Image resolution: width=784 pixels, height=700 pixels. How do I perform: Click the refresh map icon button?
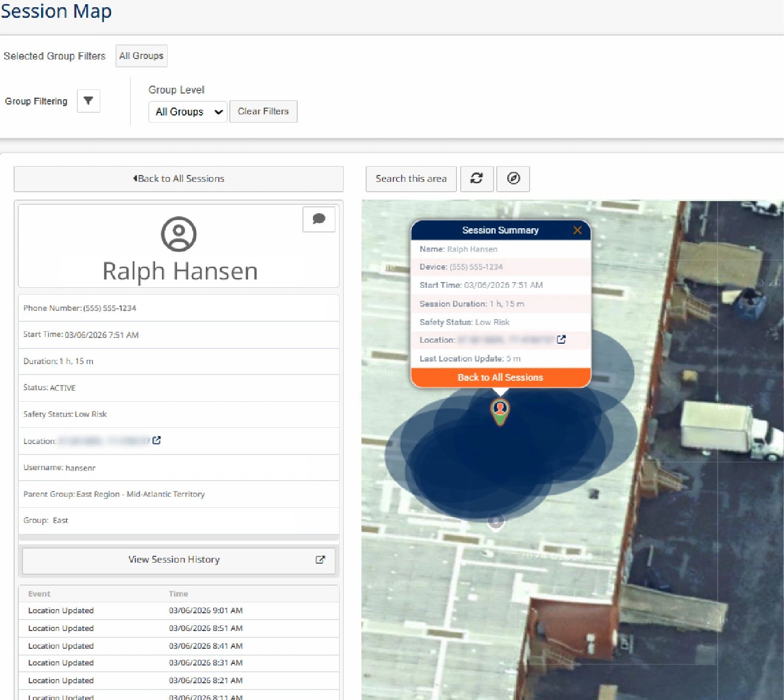[x=476, y=179]
